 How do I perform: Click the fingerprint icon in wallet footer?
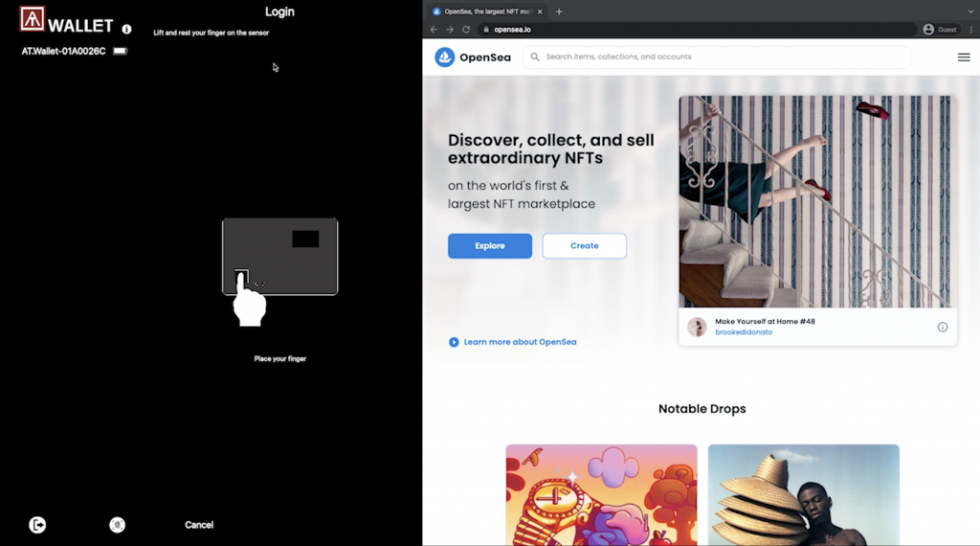pos(118,525)
